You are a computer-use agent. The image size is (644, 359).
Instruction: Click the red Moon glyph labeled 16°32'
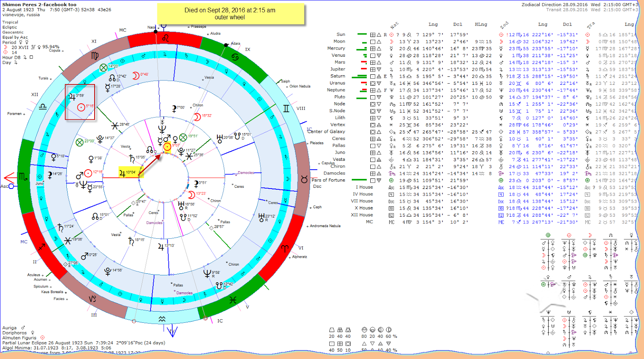click(x=197, y=117)
